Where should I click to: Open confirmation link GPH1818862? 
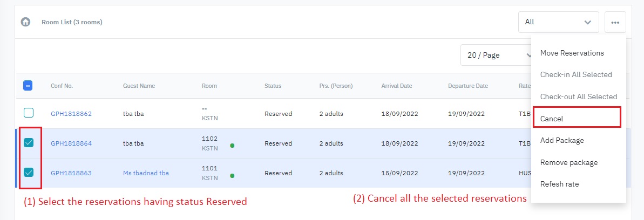pyautogui.click(x=71, y=114)
